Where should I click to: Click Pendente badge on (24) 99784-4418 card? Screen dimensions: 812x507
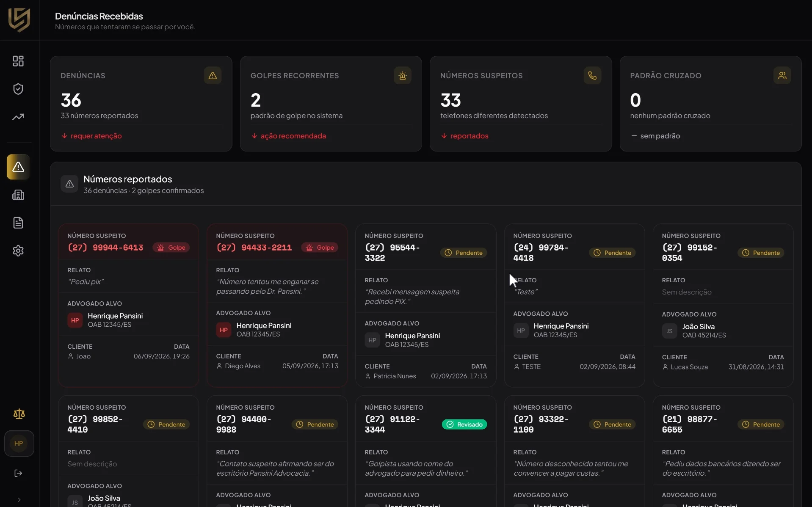click(x=613, y=253)
